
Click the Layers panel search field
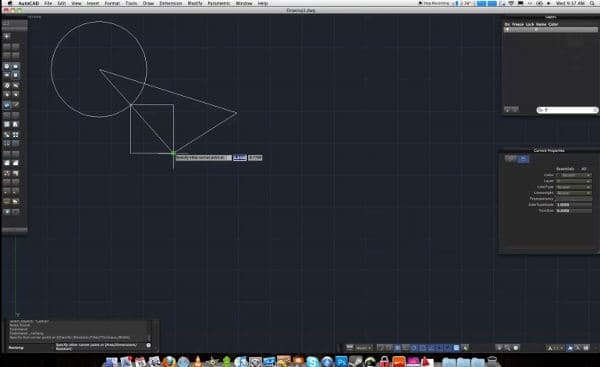pyautogui.click(x=567, y=110)
